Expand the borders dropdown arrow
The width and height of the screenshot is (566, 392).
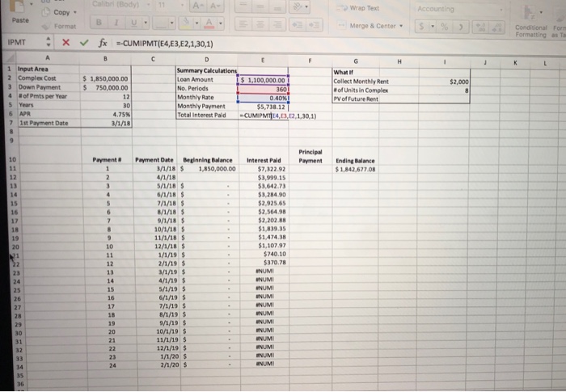point(171,23)
